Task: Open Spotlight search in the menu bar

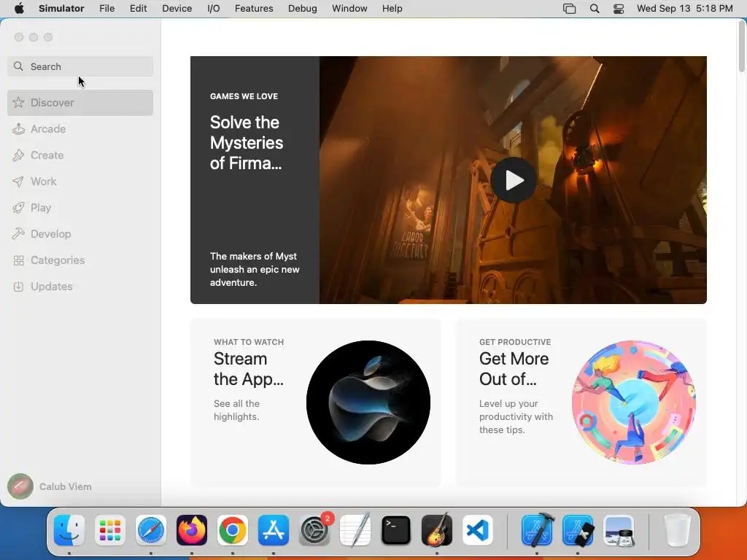Action: 595,9
